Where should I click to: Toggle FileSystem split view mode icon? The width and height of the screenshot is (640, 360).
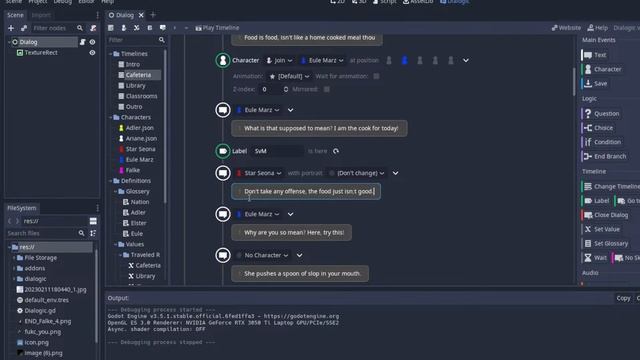click(x=93, y=221)
